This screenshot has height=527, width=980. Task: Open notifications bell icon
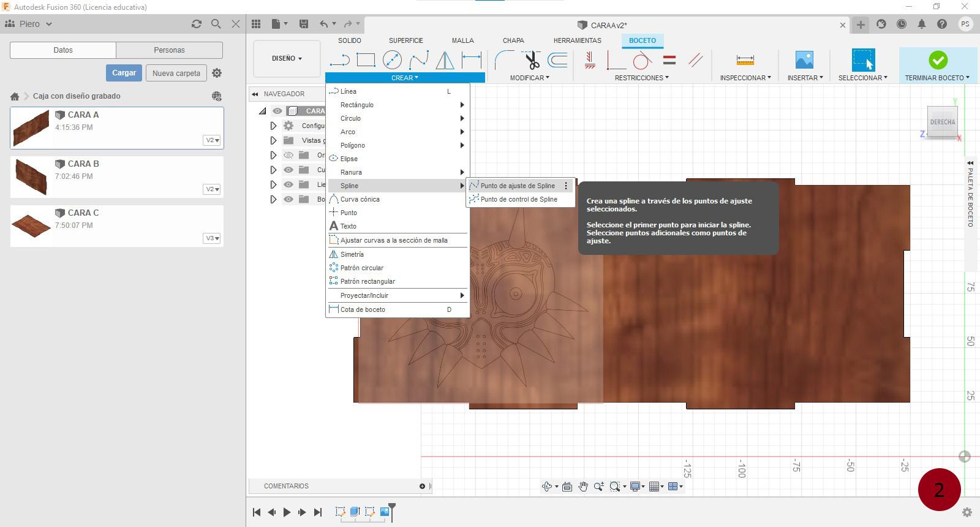[x=922, y=24]
